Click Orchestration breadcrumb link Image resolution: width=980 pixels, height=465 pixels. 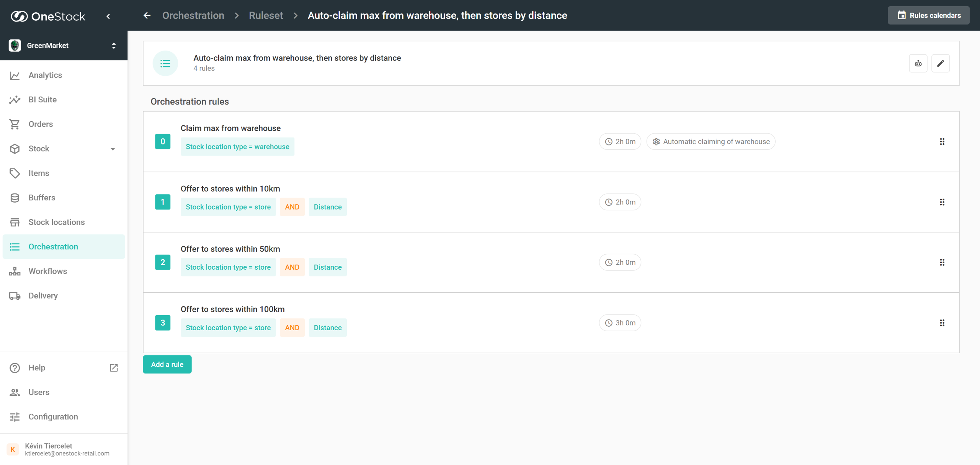pyautogui.click(x=193, y=15)
